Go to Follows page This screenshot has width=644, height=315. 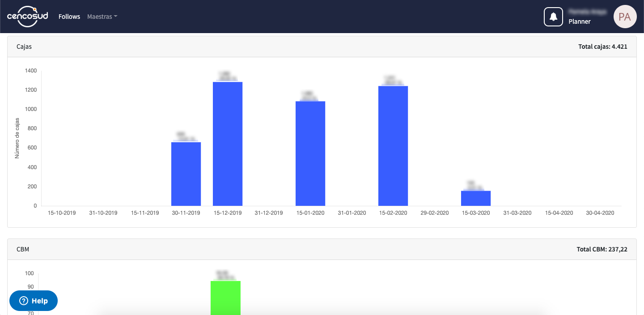coord(69,17)
